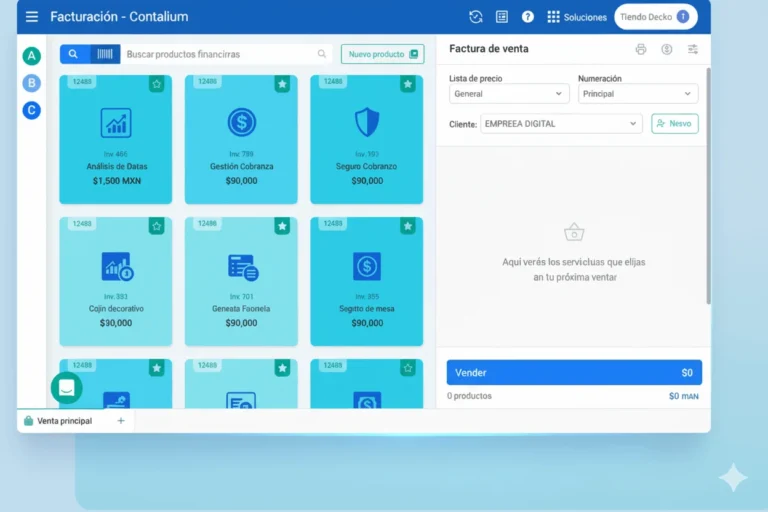Click the print icon in Factura de venta
This screenshot has width=768, height=512.
point(641,49)
